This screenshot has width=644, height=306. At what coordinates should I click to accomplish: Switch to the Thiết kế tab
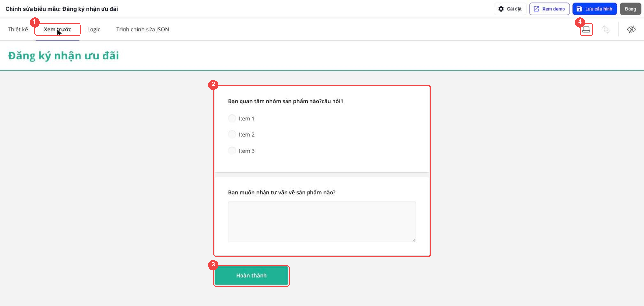[18, 29]
